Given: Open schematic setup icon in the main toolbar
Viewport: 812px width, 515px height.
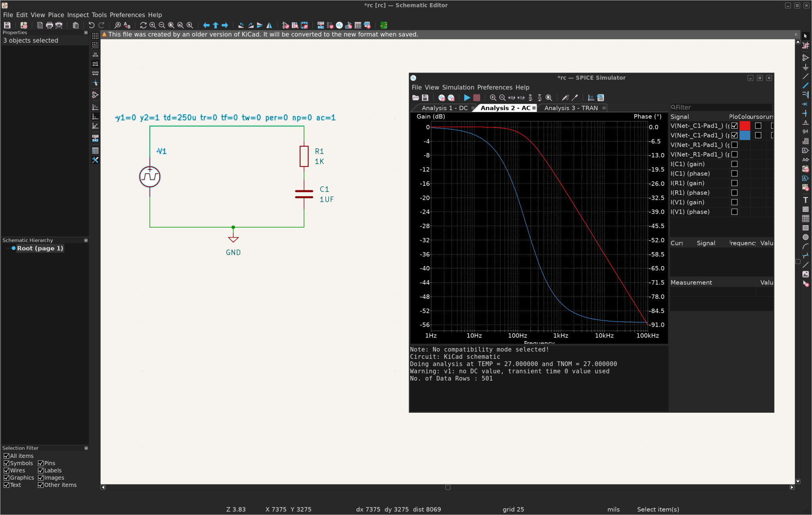Looking at the screenshot, I should [24, 25].
